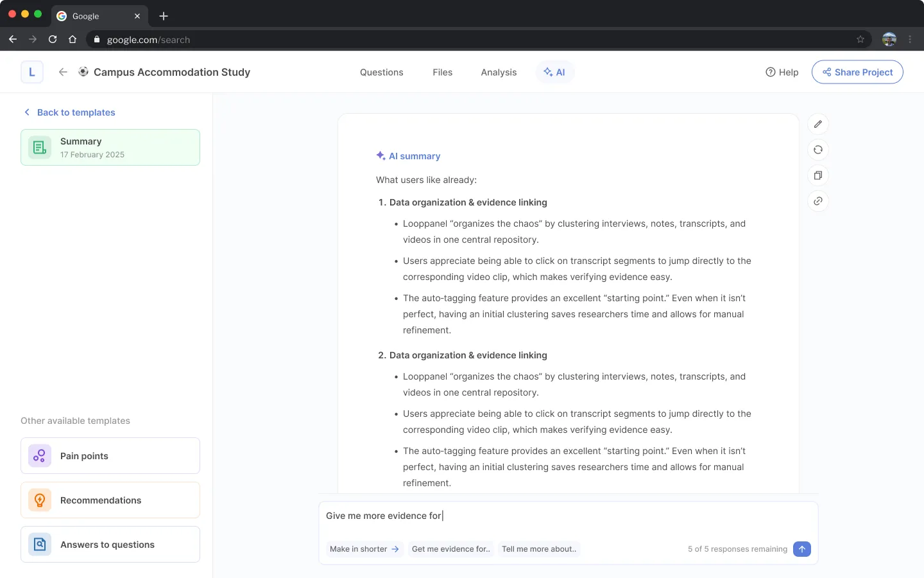Click the What users like already text

click(427, 180)
